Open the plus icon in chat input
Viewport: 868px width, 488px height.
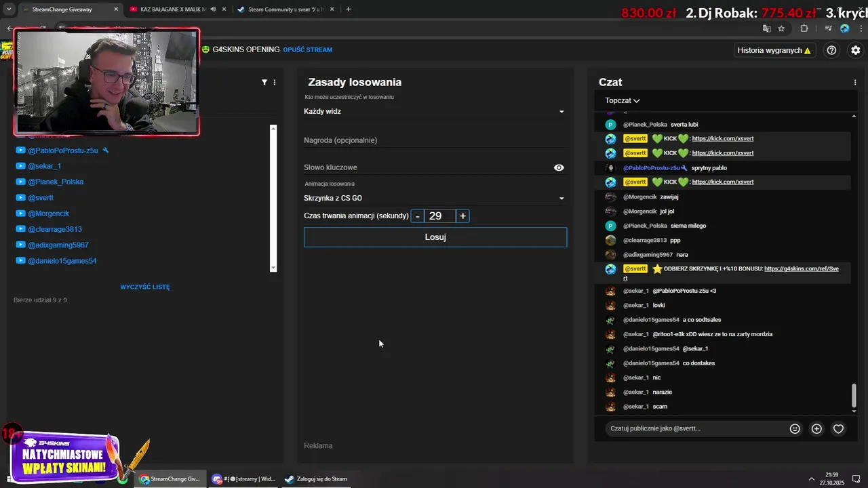[x=816, y=428]
